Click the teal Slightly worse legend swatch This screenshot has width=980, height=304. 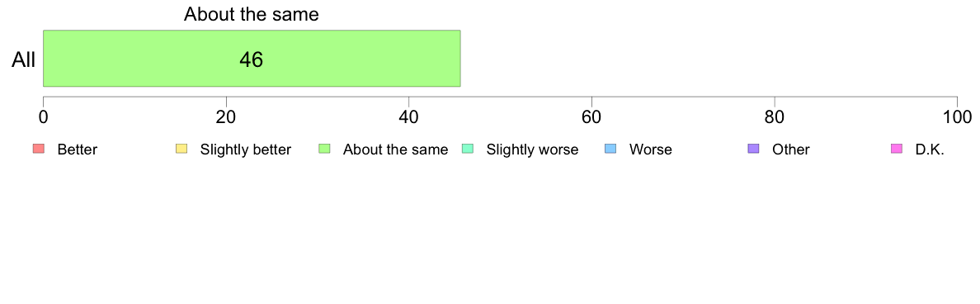pos(468,149)
